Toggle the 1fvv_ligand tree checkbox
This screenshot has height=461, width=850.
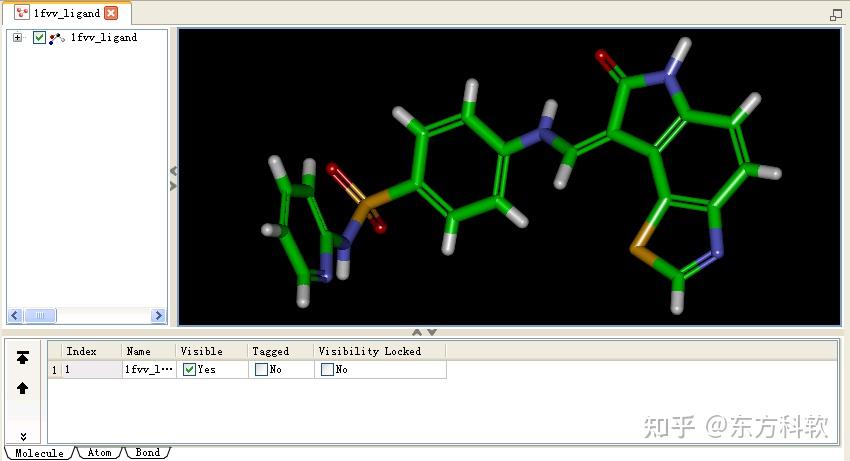[x=39, y=37]
